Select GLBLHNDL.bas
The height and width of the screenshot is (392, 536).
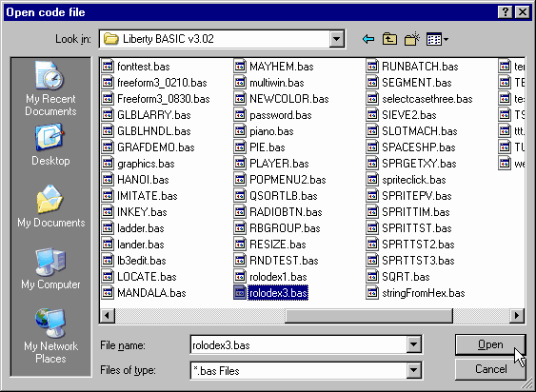click(154, 131)
